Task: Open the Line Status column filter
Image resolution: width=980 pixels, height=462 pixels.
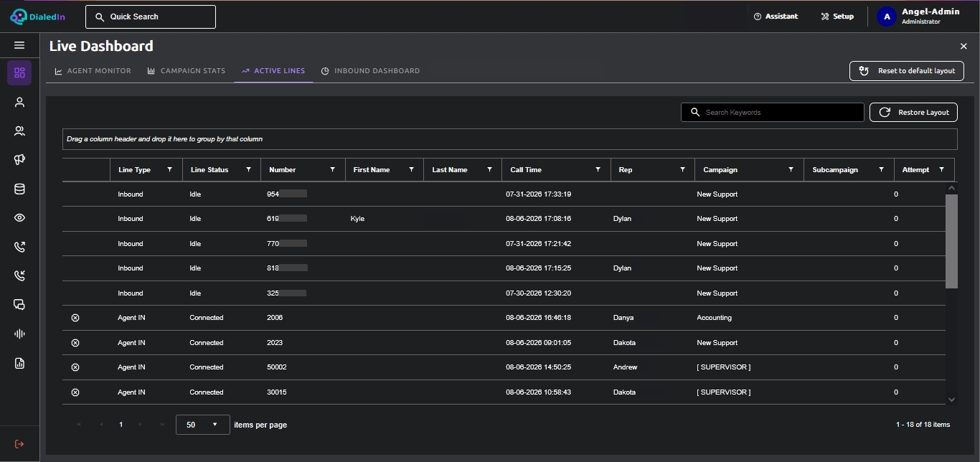Action: pos(248,170)
